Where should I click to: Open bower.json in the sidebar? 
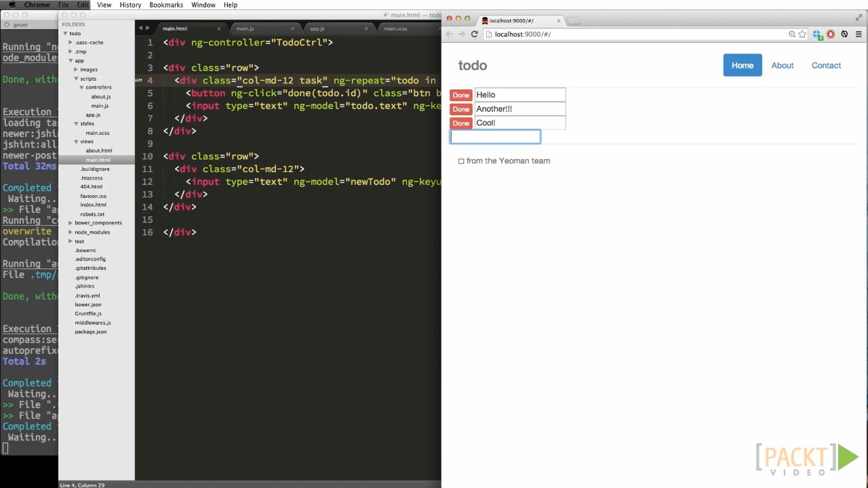click(88, 304)
